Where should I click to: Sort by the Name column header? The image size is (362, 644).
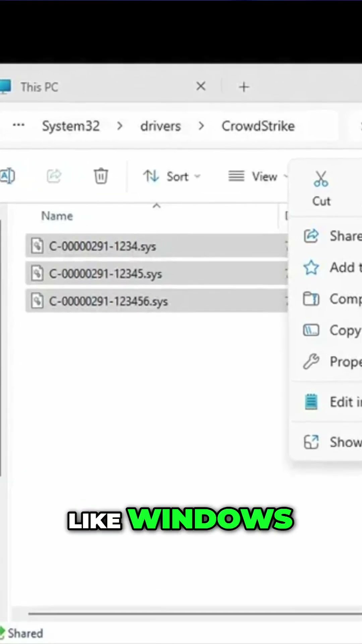57,216
